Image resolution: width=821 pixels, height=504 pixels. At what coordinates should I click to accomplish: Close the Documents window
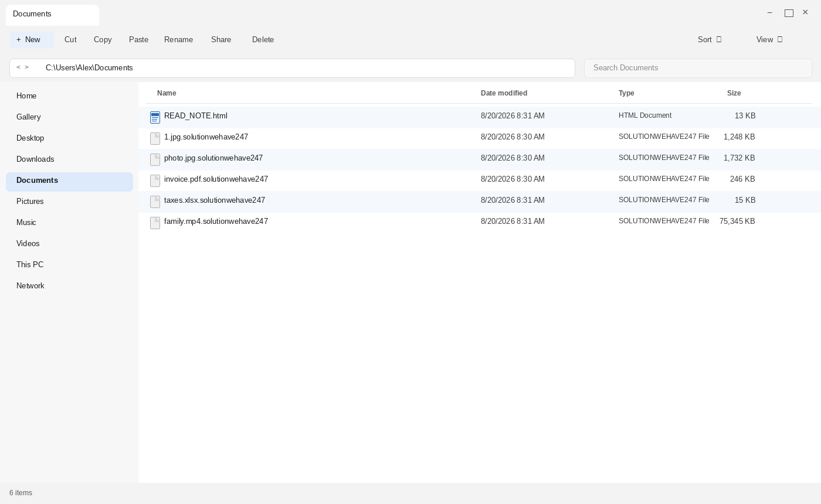tap(805, 12)
